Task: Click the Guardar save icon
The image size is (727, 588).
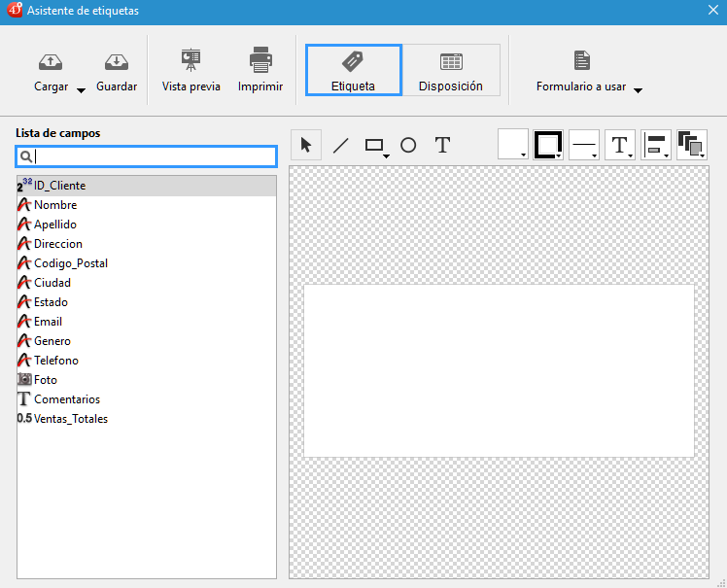Action: tap(117, 62)
